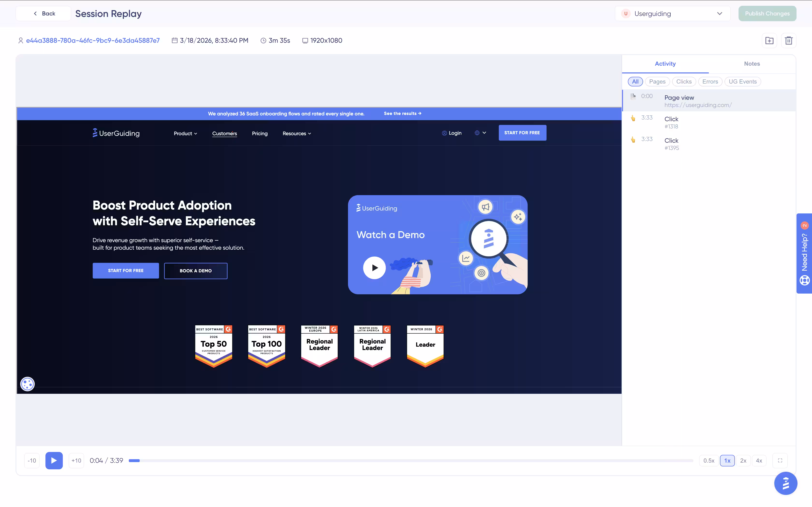This screenshot has width=812, height=507.
Task: Click the cookie preferences icon
Action: (x=28, y=384)
